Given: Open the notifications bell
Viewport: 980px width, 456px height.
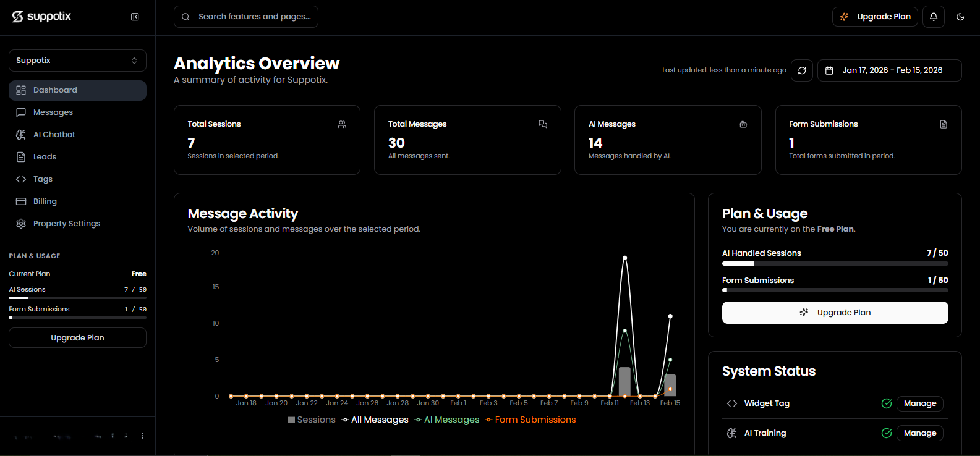Looking at the screenshot, I should pos(934,17).
